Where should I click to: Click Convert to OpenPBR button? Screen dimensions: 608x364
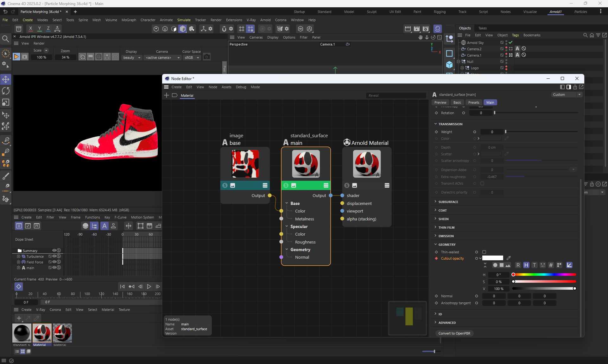[x=454, y=333]
